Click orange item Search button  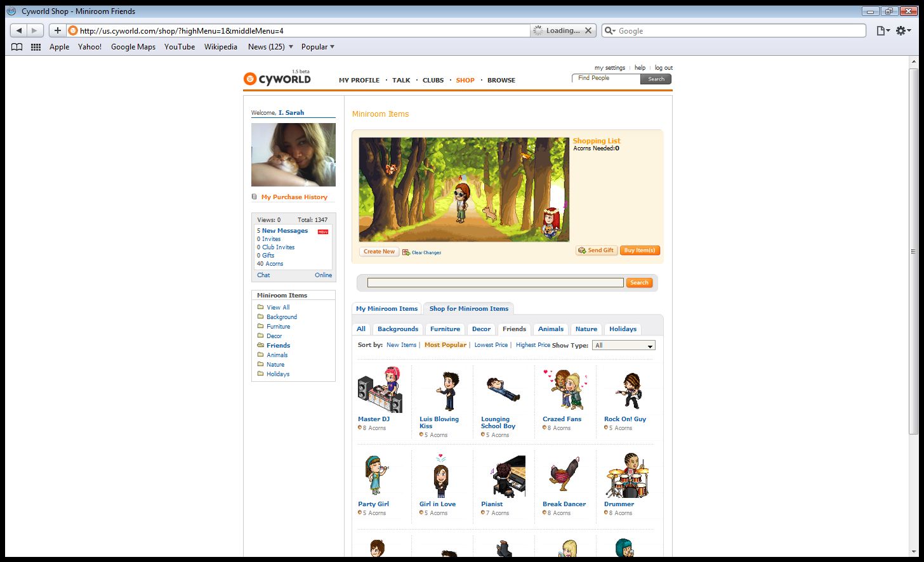(x=639, y=283)
